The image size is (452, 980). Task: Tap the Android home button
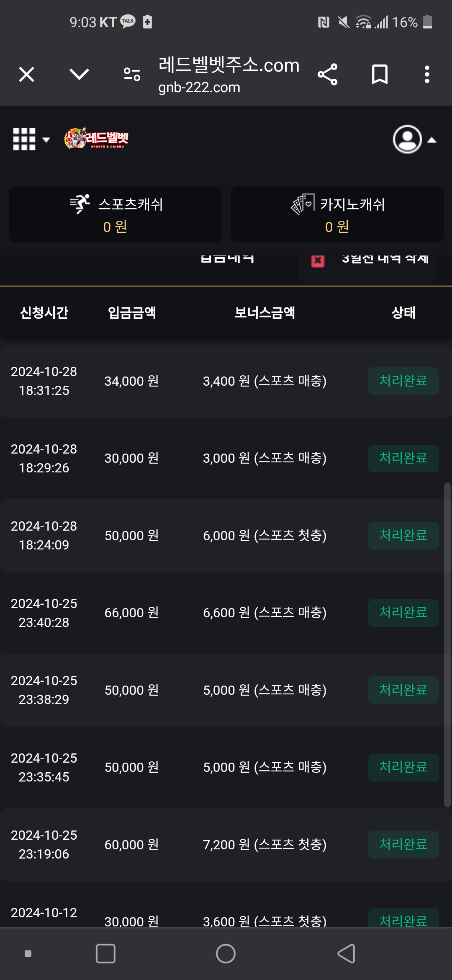coord(226,954)
